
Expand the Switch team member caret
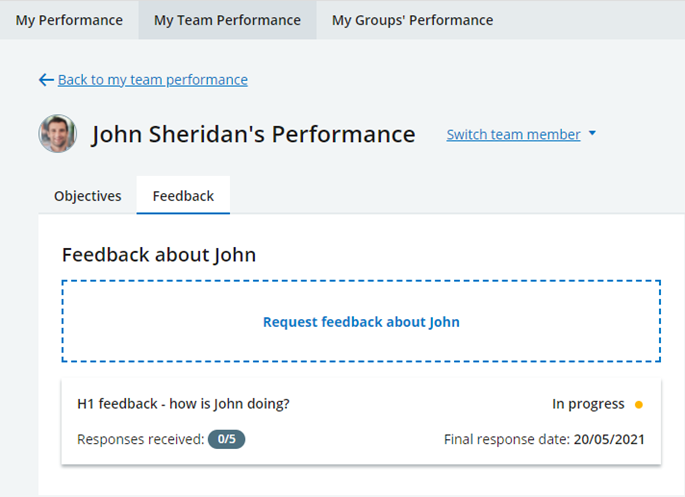pos(592,134)
